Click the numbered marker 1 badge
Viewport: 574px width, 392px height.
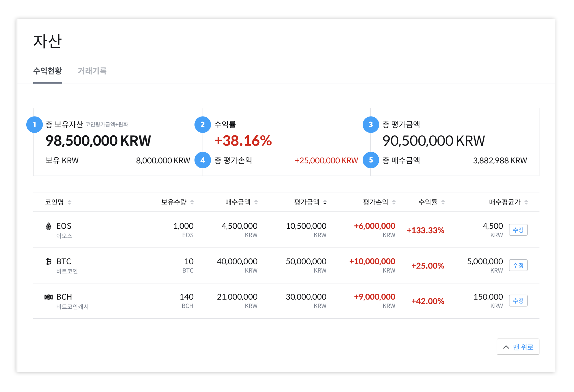pos(34,125)
